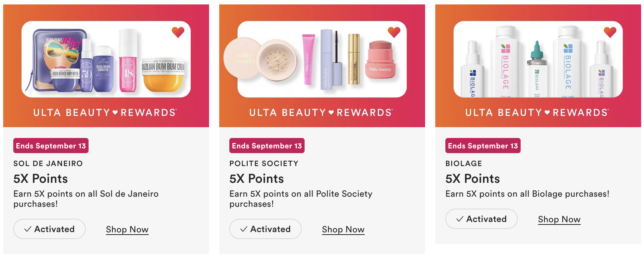Click the Ulta Beauty Rewards logo on Sol de Janeiro card
The image size is (644, 257).
(105, 112)
